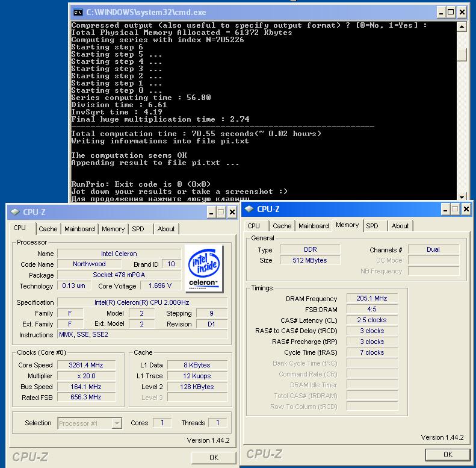
Task: Click the 3281.4 MHz core speed value
Action: pos(86,365)
